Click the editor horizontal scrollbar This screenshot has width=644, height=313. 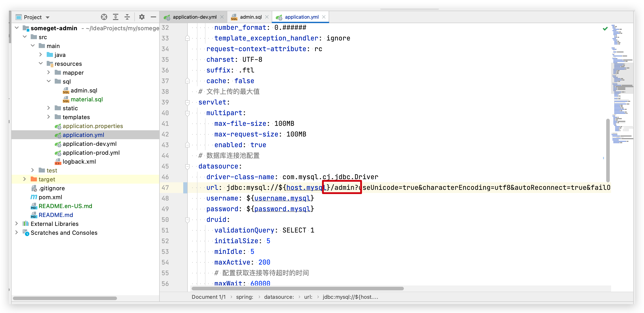298,289
